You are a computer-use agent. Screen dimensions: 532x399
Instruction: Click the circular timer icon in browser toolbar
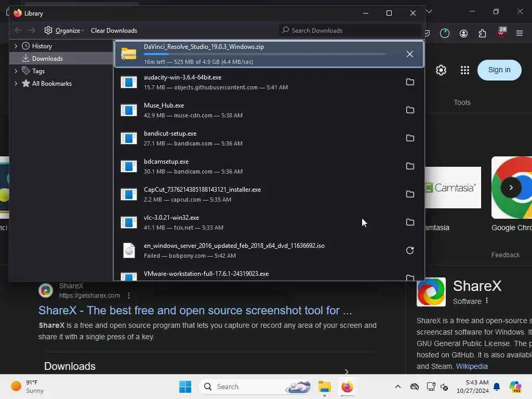[445, 33]
